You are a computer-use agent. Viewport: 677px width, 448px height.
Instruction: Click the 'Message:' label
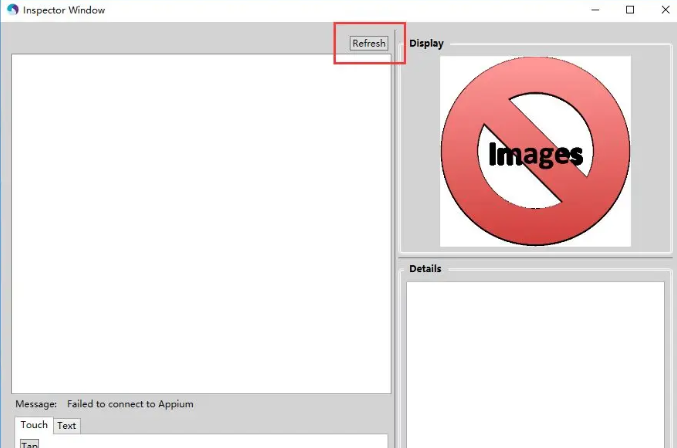pyautogui.click(x=36, y=404)
